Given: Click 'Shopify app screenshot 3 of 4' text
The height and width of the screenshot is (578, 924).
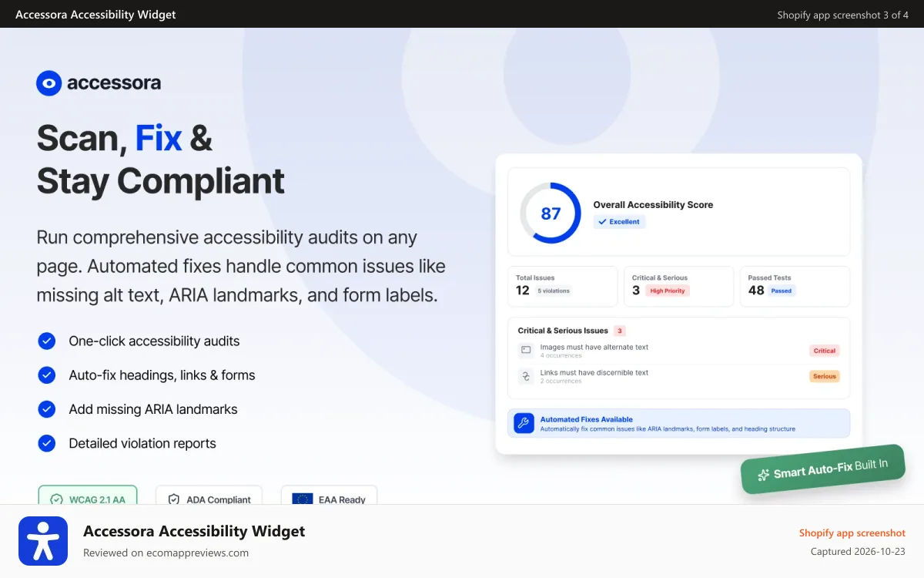Looking at the screenshot, I should pyautogui.click(x=843, y=15).
